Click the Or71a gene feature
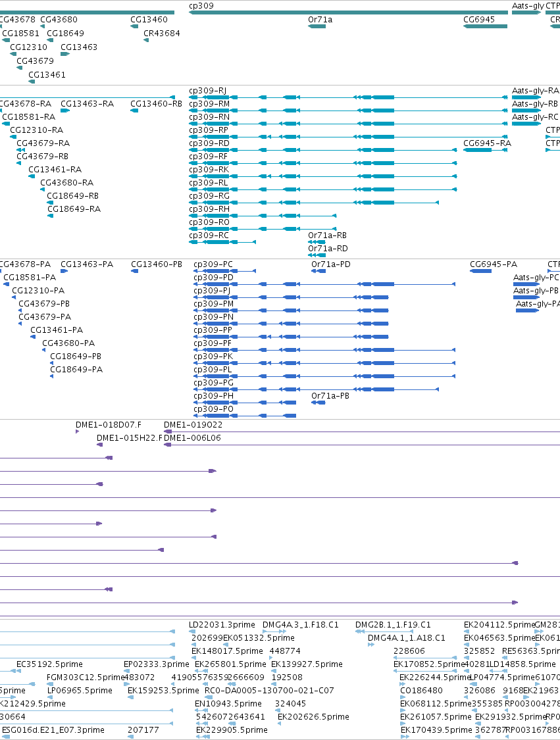 point(317,26)
